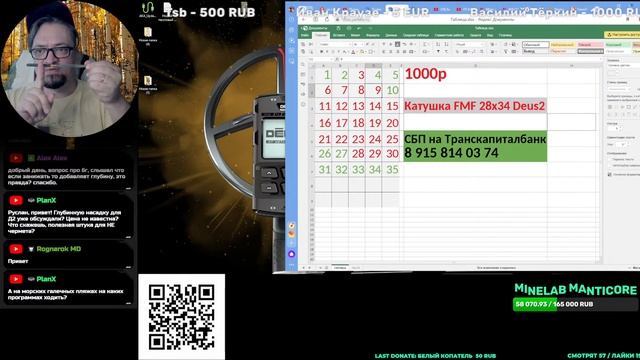
Task: Open the Формула ribbon tab
Action: (x=373, y=36)
